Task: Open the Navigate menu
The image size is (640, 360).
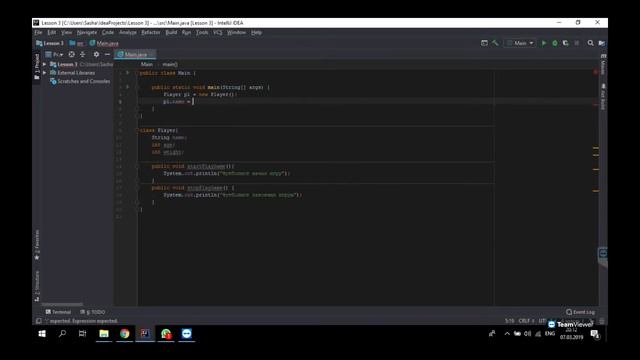Action: click(x=87, y=33)
